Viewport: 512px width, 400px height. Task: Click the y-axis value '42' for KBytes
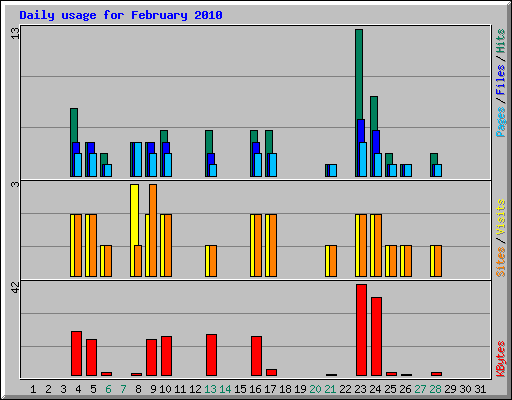point(15,287)
